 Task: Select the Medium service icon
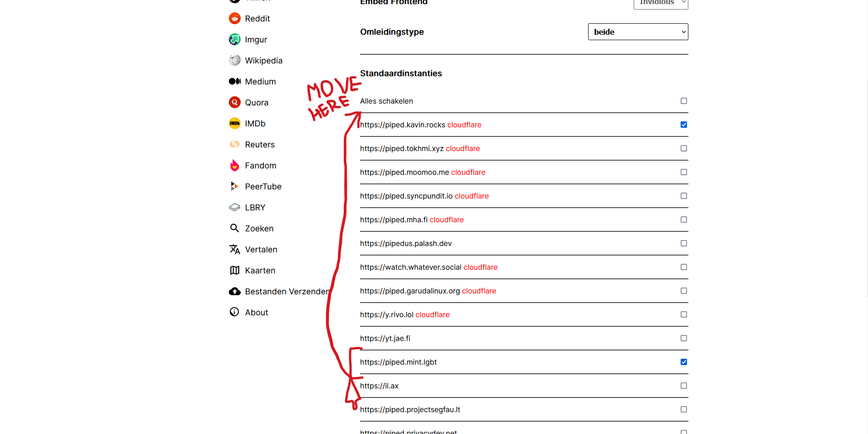(234, 81)
